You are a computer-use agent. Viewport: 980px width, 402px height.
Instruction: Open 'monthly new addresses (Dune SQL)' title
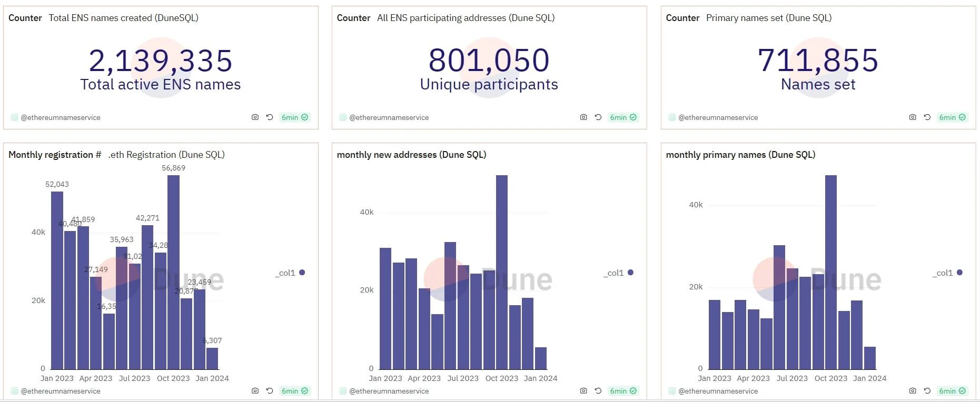point(411,155)
